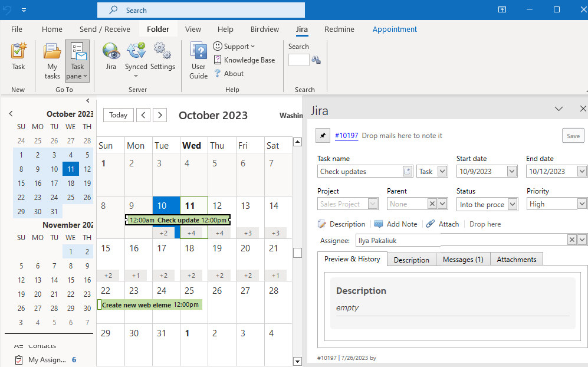This screenshot has width=588, height=367.
Task: Click the top Search bar
Action: 201,10
